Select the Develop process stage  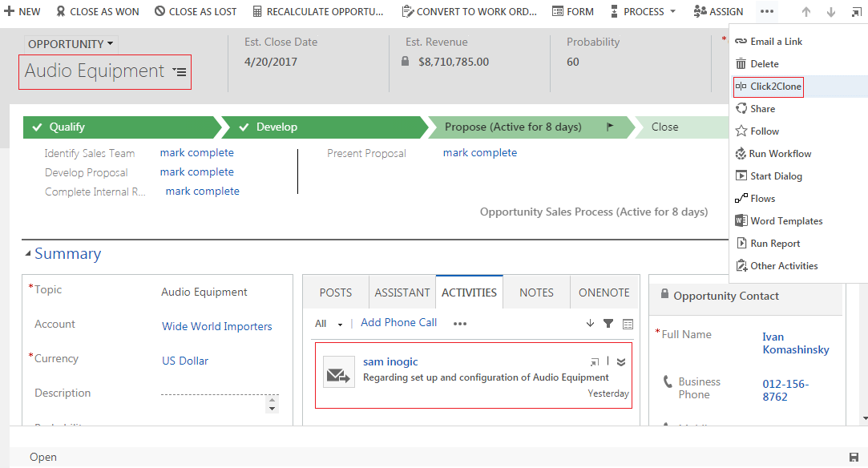[x=324, y=127]
